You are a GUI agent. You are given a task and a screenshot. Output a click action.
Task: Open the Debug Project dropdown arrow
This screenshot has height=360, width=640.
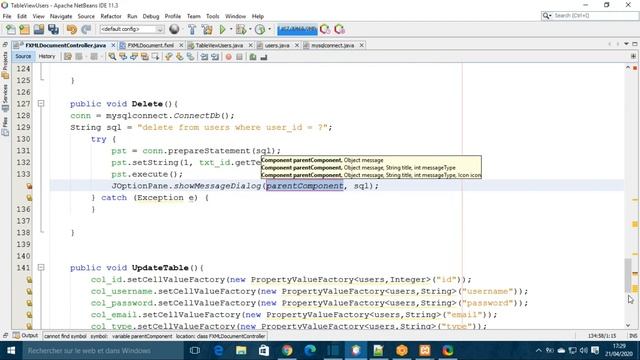(250, 29)
